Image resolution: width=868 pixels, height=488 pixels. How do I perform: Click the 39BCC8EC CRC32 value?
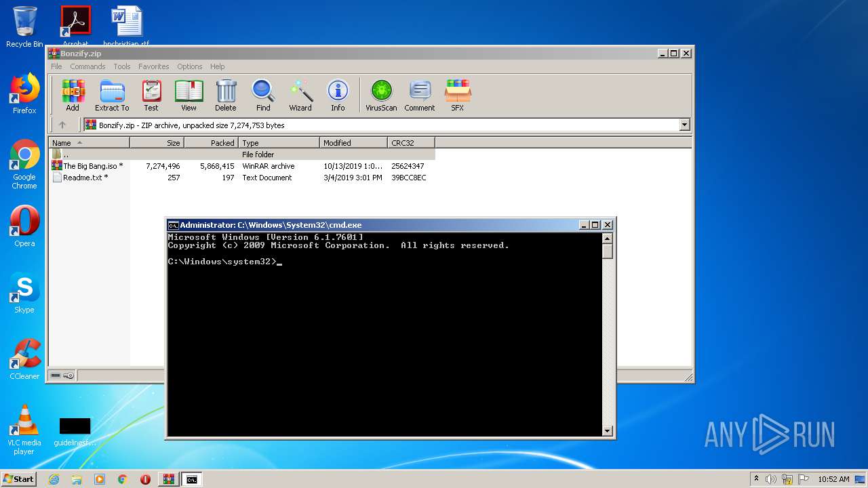click(x=409, y=178)
